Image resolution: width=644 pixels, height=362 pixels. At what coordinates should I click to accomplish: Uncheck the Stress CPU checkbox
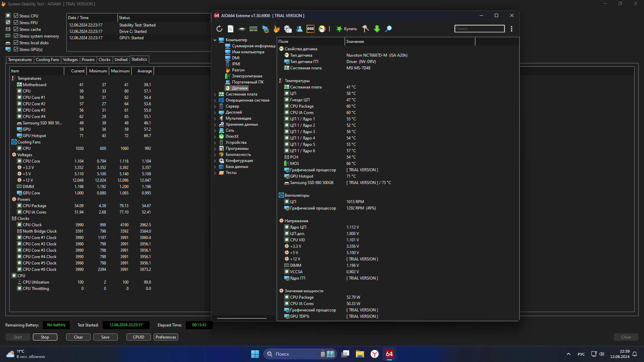click(x=16, y=16)
